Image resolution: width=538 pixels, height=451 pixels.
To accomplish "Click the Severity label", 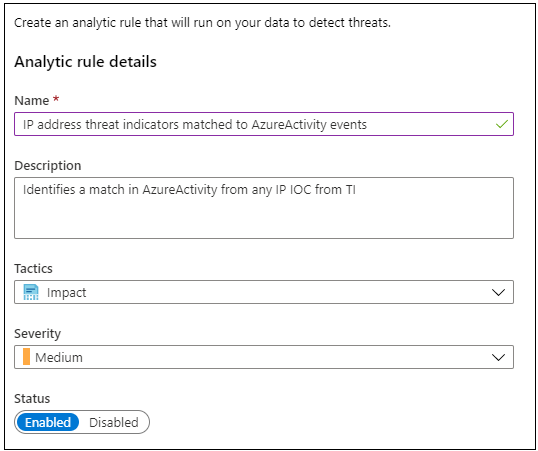I will coord(37,334).
